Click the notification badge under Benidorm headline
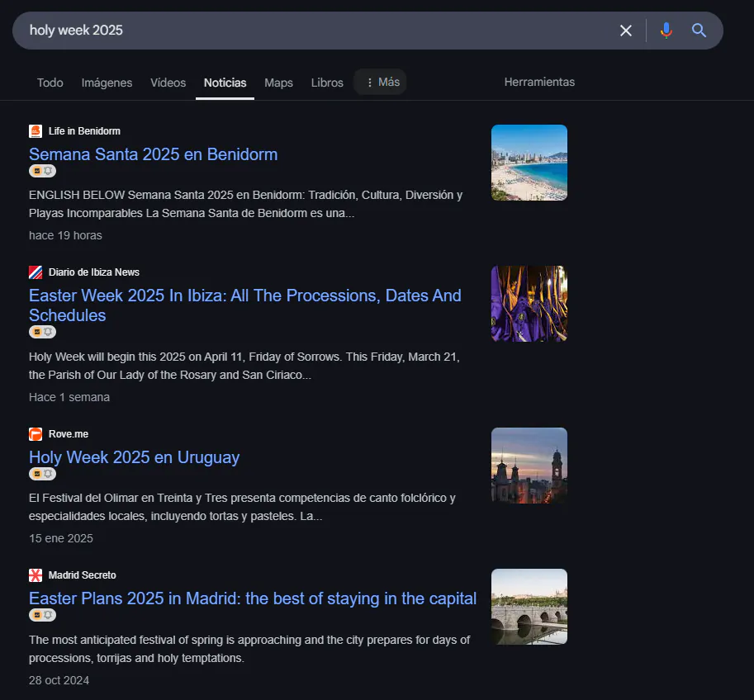The width and height of the screenshot is (754, 700). [42, 171]
